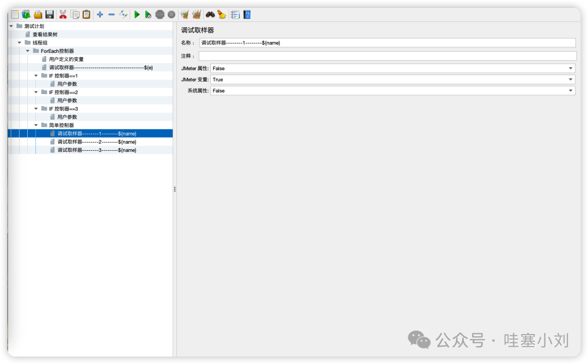
Task: Open Help with question mark icon
Action: [x=247, y=15]
